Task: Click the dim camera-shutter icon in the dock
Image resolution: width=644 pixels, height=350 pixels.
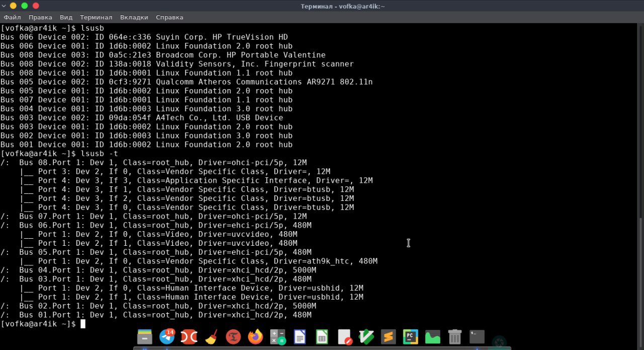Action: pos(499,342)
